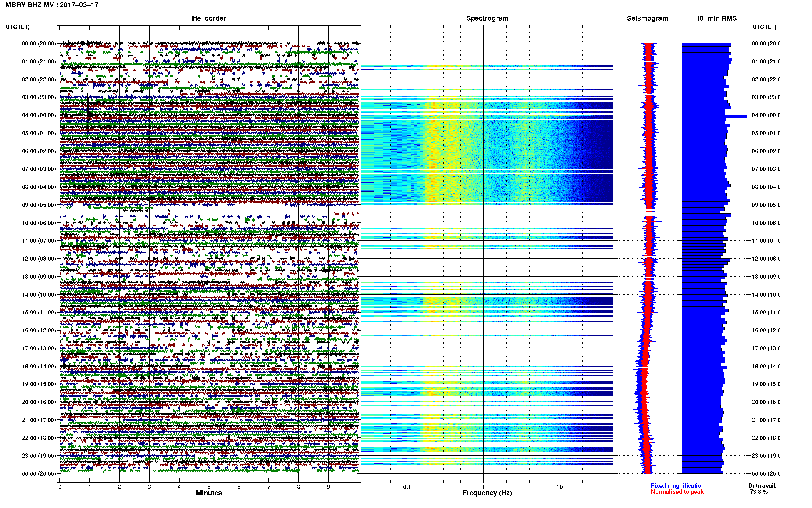Click the truncated '18:00 (14:0' label beside RMS
This screenshot has height=508, width=812.
[x=766, y=366]
